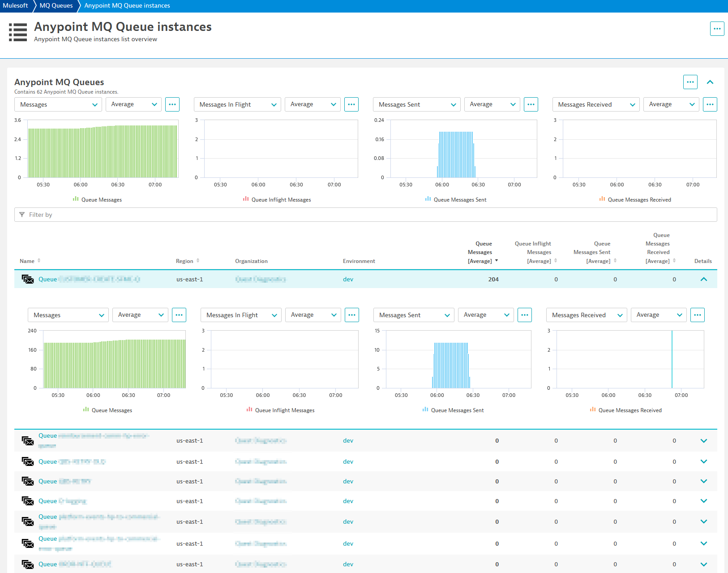Open Average dropdown beside top Messages Sent
The height and width of the screenshot is (573, 728).
point(492,104)
